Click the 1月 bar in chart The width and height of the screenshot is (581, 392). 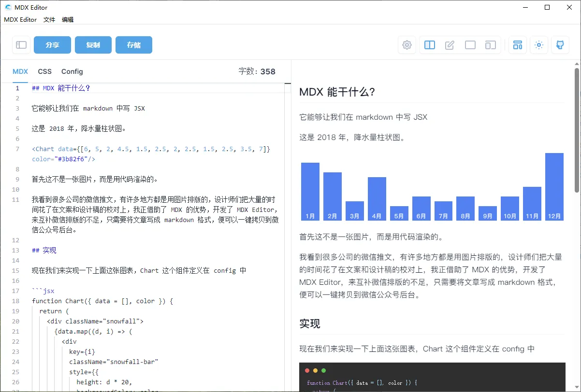tap(310, 192)
